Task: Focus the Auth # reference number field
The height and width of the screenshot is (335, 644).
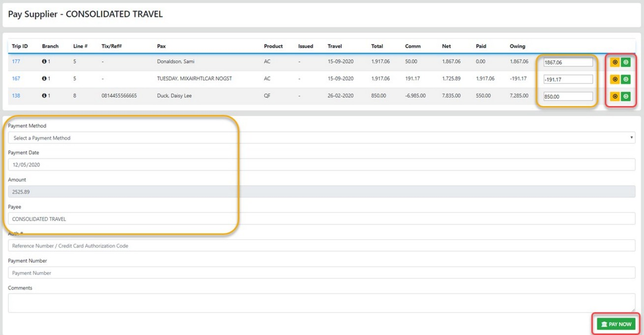Action: click(322, 246)
